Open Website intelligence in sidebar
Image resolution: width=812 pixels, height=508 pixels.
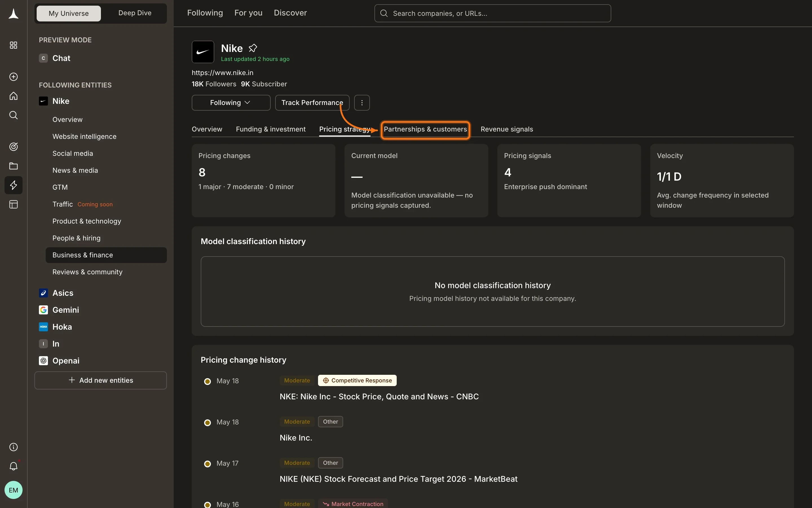coord(84,136)
